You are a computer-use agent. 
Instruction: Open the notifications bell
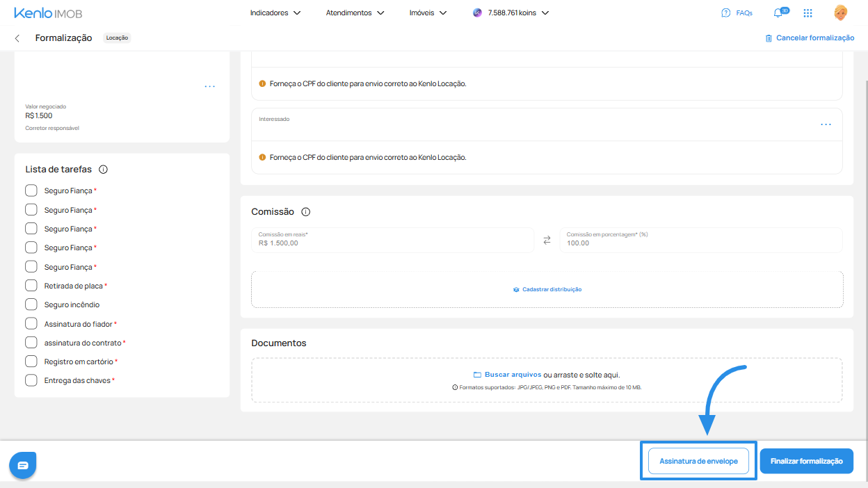click(x=779, y=13)
